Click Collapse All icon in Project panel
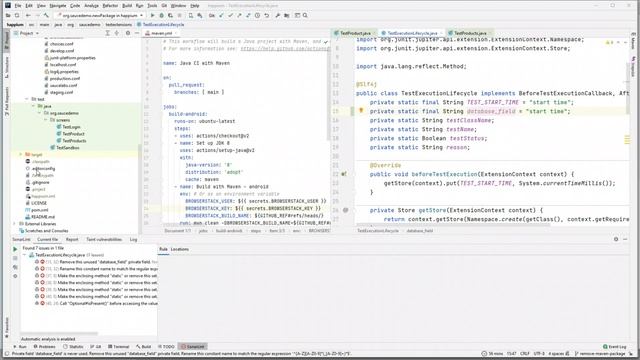Viewport: 640px width, 360px height. (x=117, y=33)
